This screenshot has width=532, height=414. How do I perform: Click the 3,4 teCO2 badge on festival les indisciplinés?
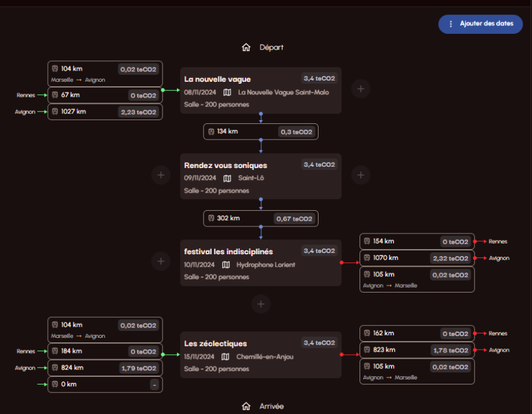(x=319, y=251)
